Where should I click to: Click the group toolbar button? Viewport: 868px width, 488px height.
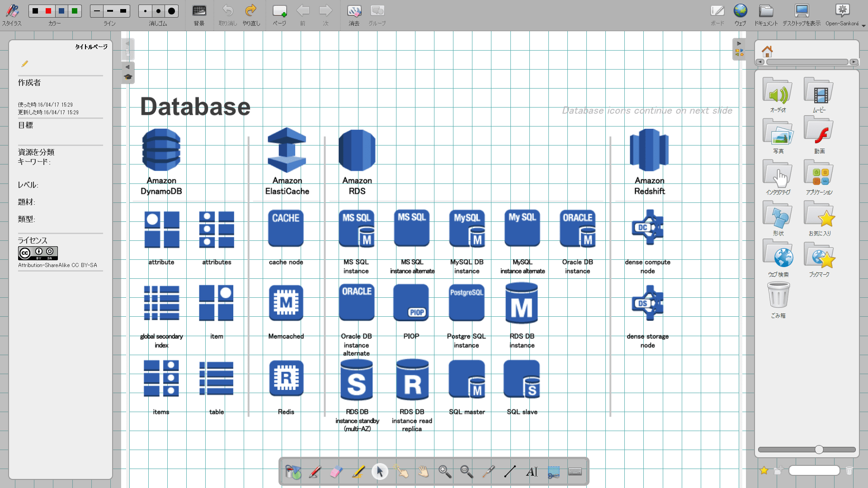[x=377, y=15]
